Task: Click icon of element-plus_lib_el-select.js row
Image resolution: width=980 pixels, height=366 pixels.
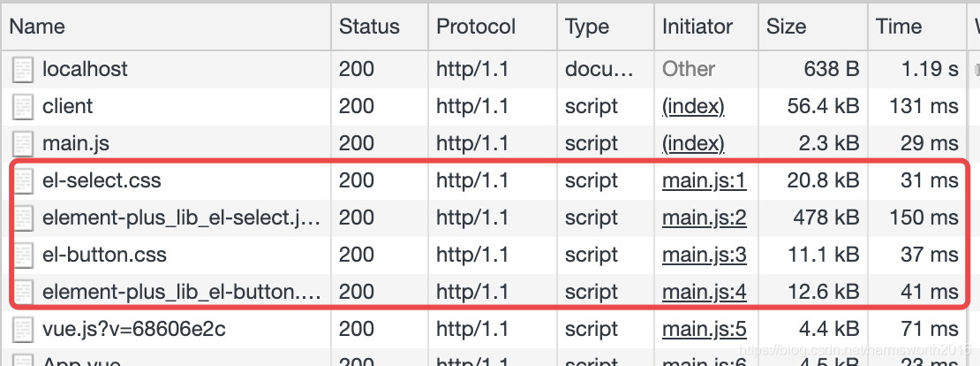Action: [23, 218]
